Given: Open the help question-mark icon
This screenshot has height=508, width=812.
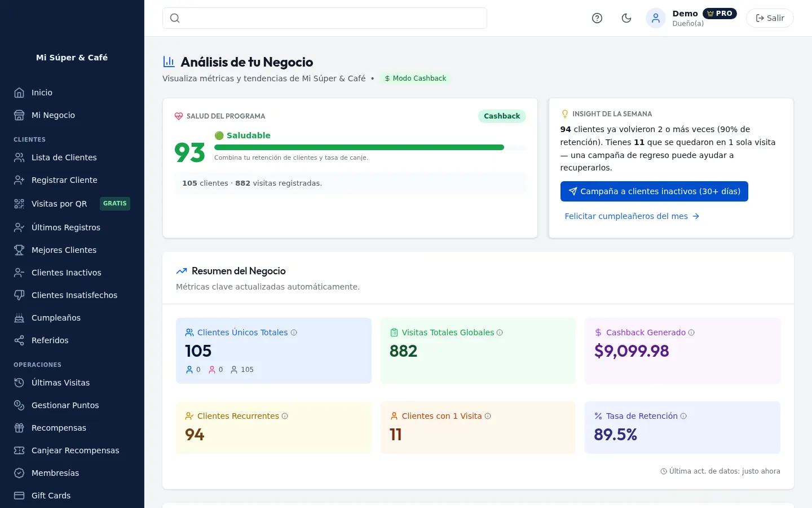Looking at the screenshot, I should [x=597, y=18].
